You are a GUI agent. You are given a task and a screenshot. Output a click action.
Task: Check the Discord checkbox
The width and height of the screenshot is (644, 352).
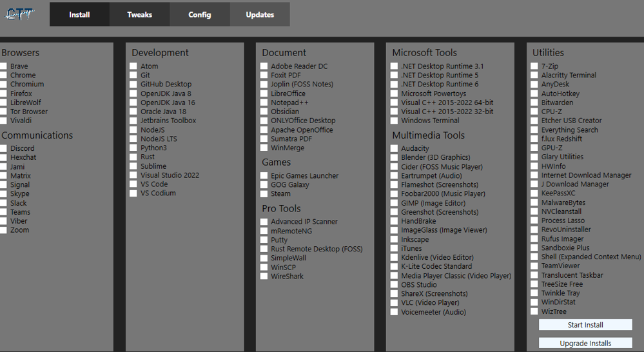(3, 148)
